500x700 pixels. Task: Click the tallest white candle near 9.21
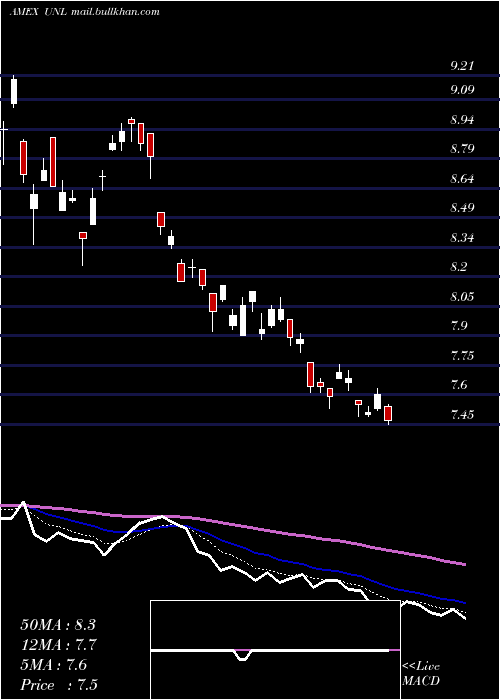pos(14,92)
